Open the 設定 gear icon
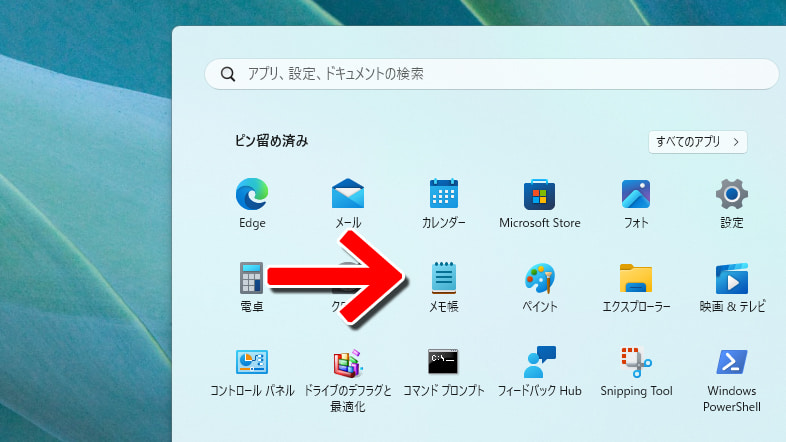The width and height of the screenshot is (786, 442). point(731,194)
